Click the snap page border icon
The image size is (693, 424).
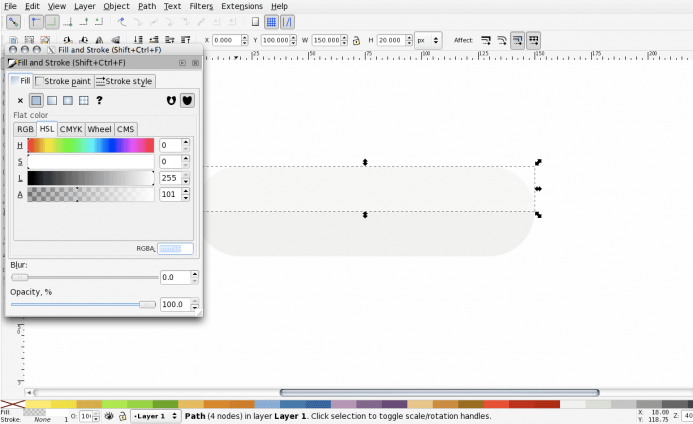pyautogui.click(x=255, y=22)
